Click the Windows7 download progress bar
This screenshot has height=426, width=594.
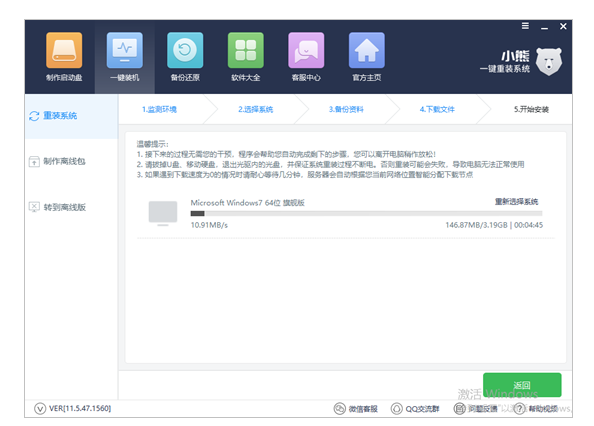(366, 214)
